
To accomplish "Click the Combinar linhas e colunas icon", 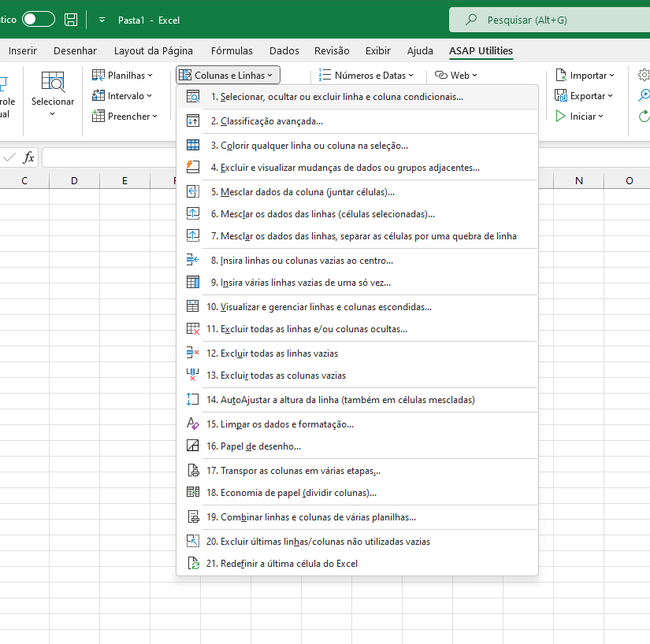I will coord(193,516).
